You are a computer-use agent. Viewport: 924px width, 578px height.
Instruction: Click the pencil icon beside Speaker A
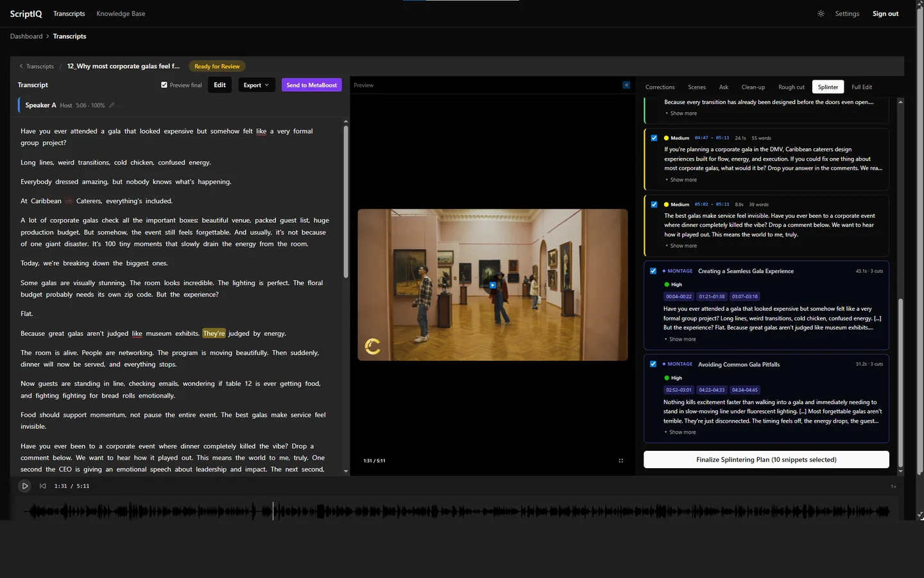(112, 105)
